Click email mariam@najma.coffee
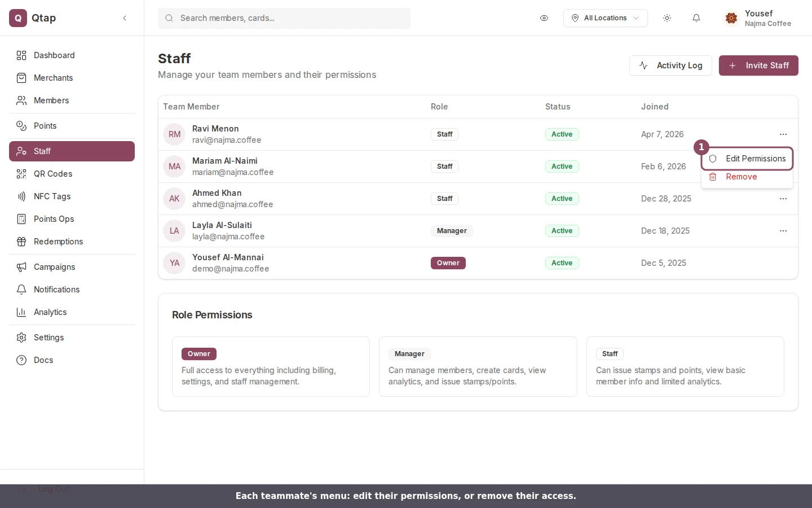Screen dimensions: 812x508 [x=233, y=172]
